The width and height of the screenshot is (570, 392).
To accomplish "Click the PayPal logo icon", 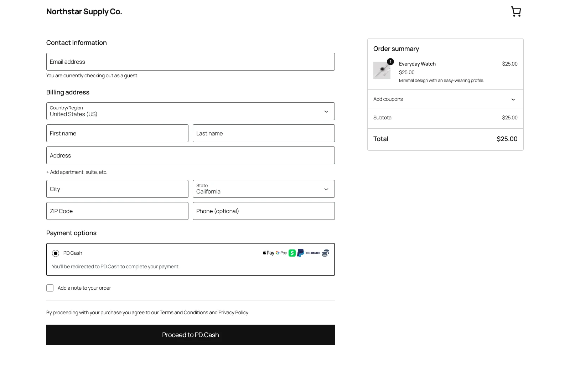I will coord(300,253).
